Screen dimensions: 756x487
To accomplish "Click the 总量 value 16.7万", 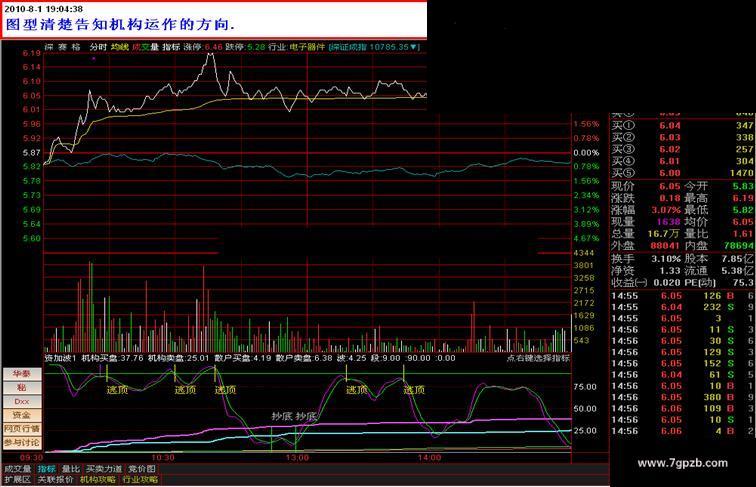I will (x=664, y=234).
